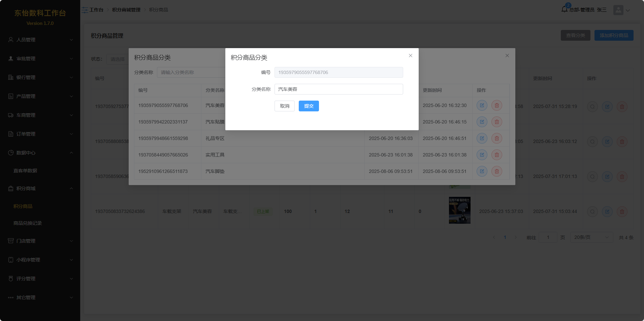644x321 pixels.
Task: Click the sidebar collapse icon beside 工作台
Action: tap(85, 10)
